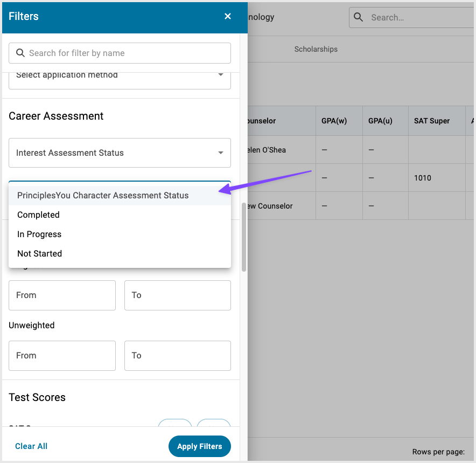Screen dimensions: 476x463
Task: Click the Rows per page label
Action: click(x=438, y=452)
